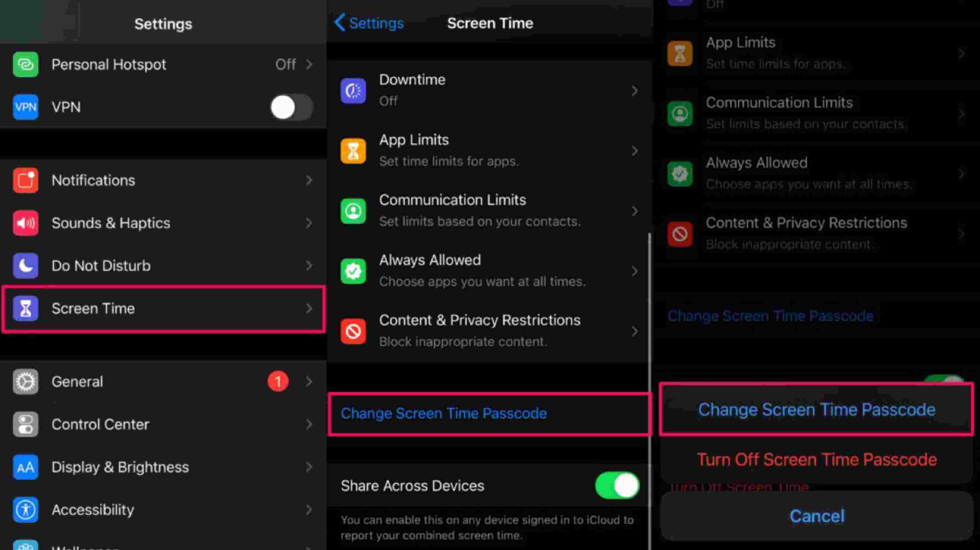Tap the Personal Hotspot green icon

(x=26, y=64)
